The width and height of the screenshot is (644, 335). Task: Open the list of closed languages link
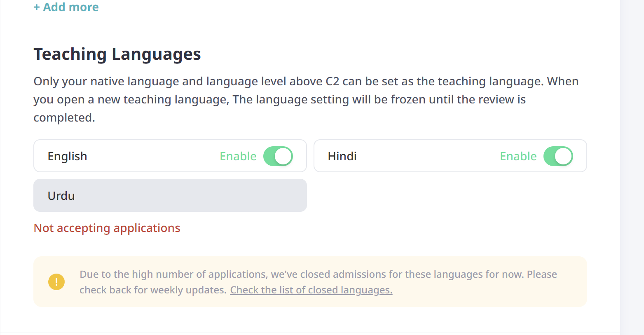(311, 290)
